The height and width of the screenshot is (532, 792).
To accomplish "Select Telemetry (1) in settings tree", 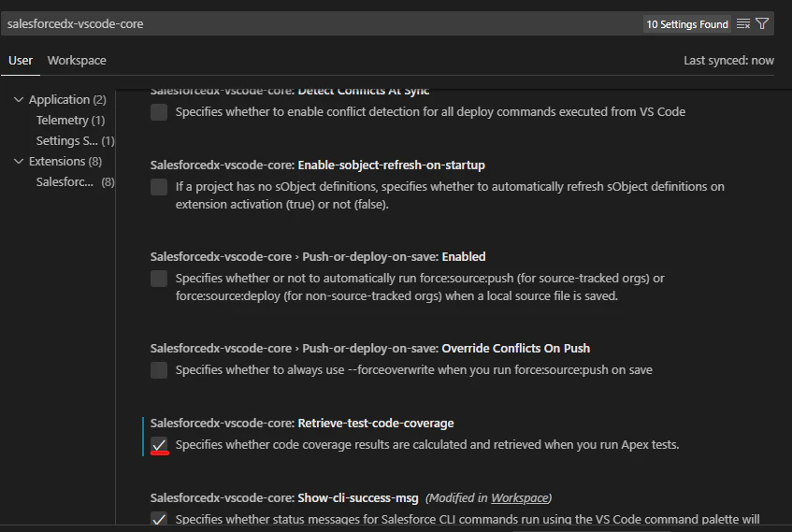I will pyautogui.click(x=70, y=121).
